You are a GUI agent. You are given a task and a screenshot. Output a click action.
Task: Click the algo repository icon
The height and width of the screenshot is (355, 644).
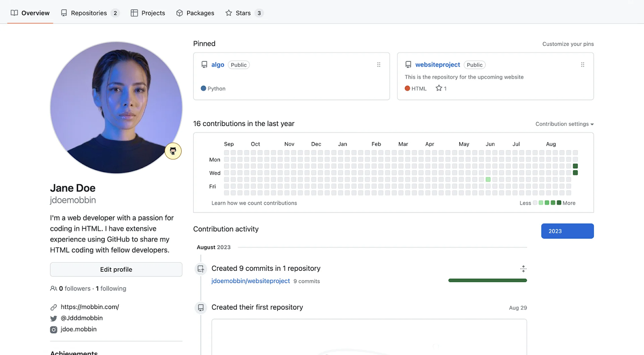[x=204, y=65]
